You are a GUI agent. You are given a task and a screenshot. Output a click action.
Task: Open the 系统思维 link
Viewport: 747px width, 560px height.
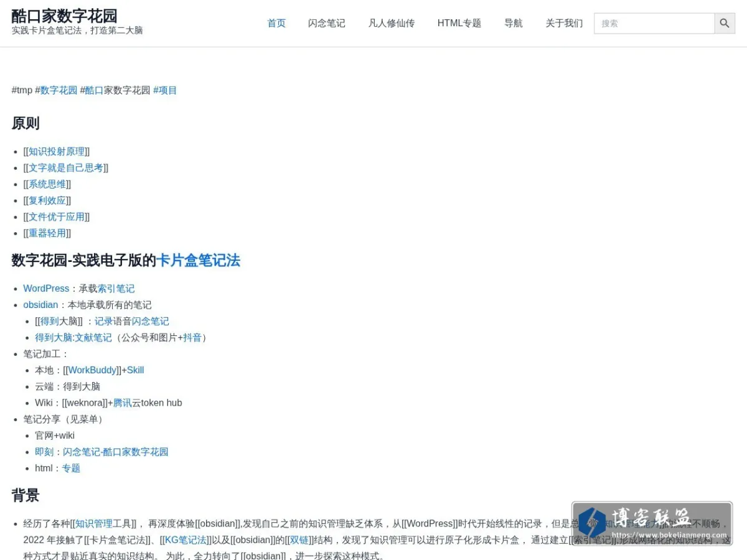[x=47, y=184]
